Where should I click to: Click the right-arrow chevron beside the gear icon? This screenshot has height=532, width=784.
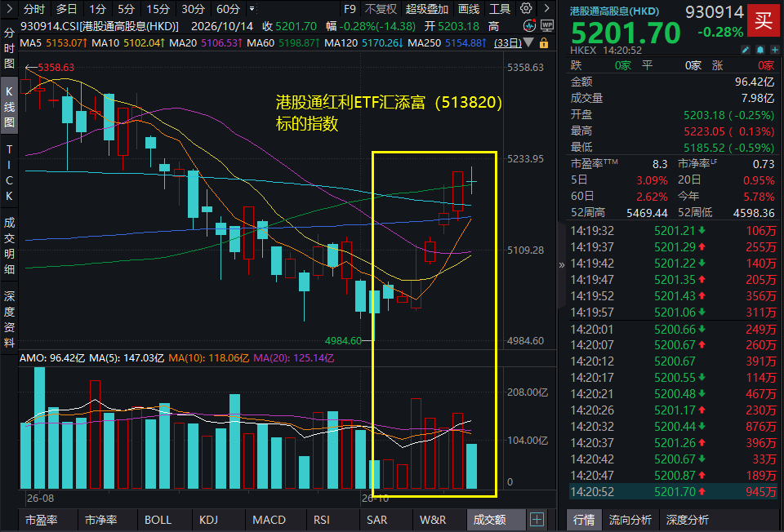coord(546,8)
